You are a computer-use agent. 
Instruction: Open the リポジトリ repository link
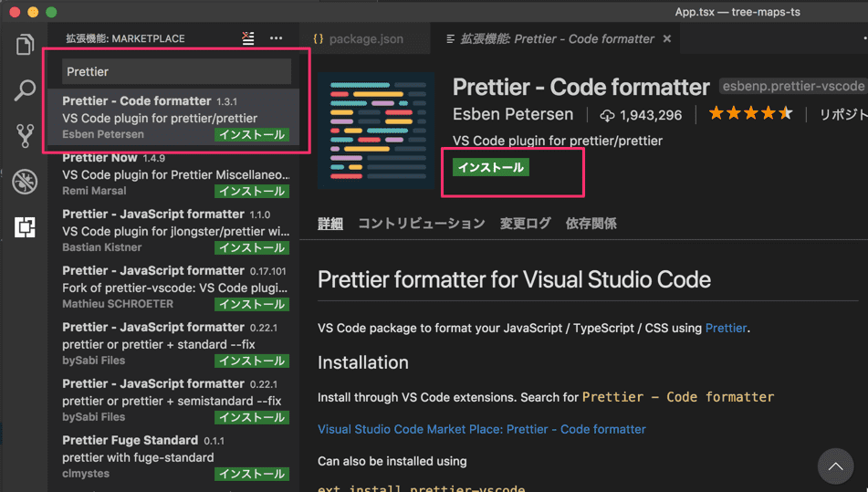pyautogui.click(x=843, y=115)
